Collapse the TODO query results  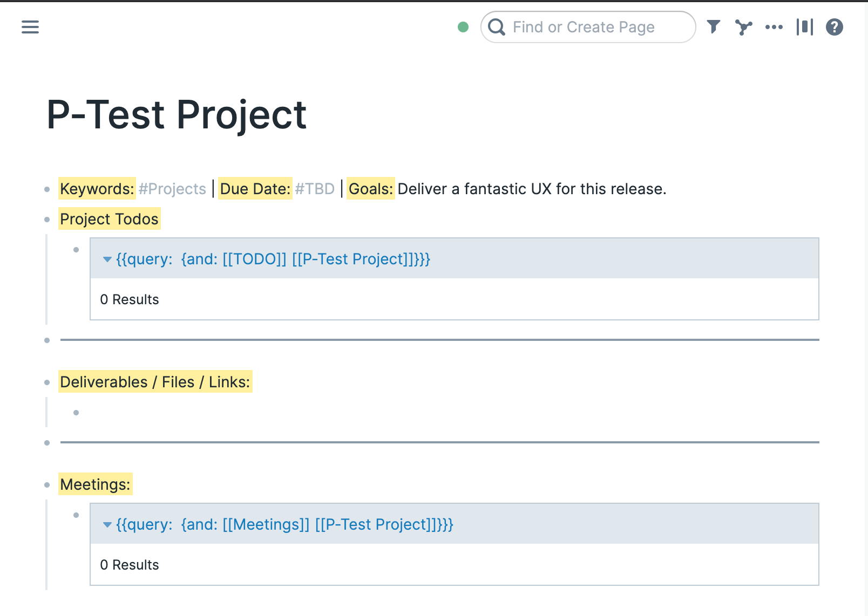pyautogui.click(x=107, y=259)
